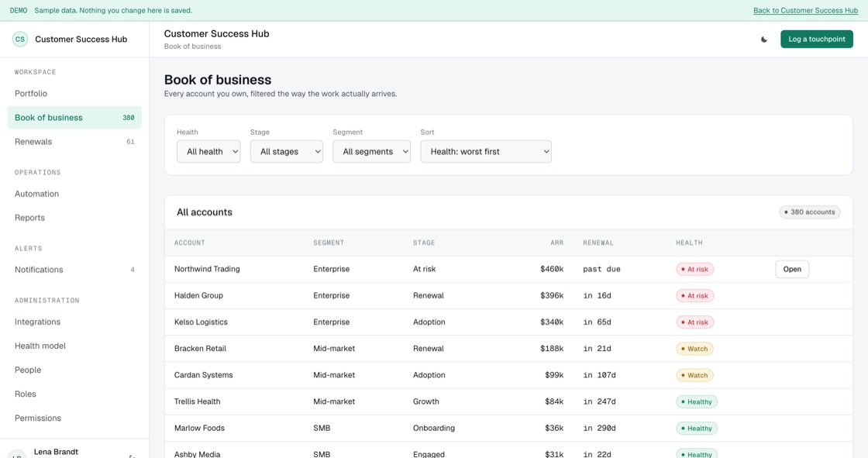Click the ACCOUNT column header

pyautogui.click(x=189, y=243)
